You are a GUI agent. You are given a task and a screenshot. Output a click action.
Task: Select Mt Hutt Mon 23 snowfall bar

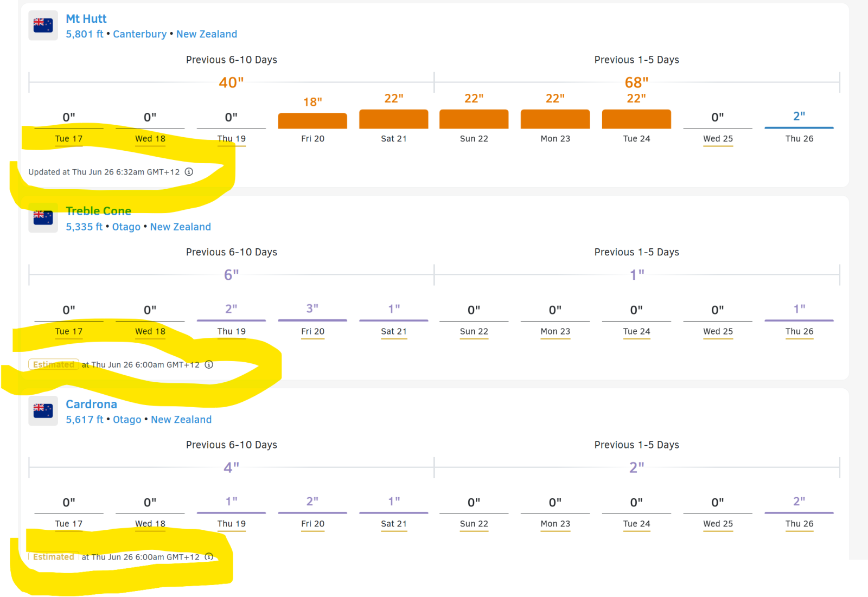coord(556,119)
